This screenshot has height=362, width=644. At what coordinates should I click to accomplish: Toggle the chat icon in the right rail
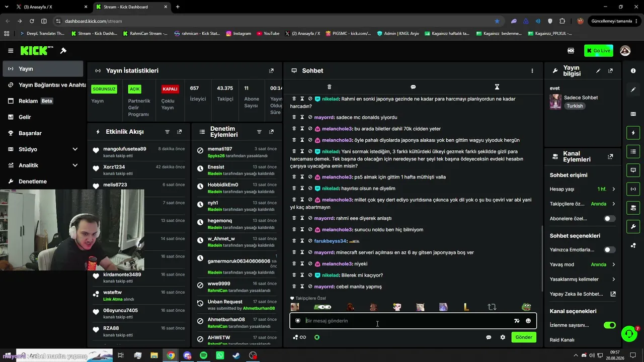(x=633, y=170)
